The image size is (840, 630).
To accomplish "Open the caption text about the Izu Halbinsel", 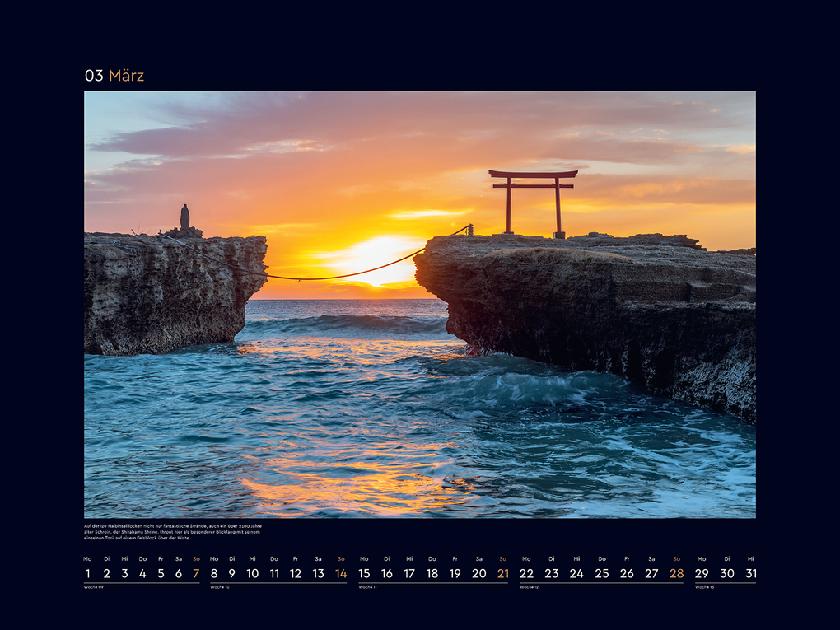I will pyautogui.click(x=173, y=532).
